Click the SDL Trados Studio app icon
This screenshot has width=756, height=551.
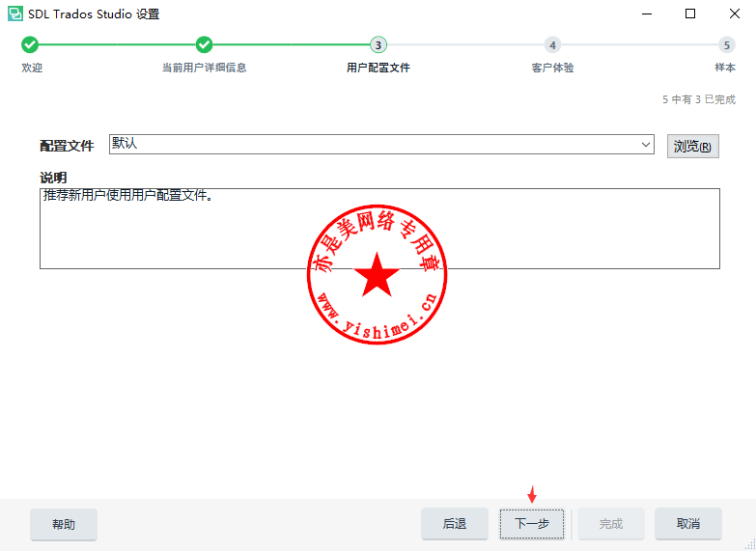14,14
